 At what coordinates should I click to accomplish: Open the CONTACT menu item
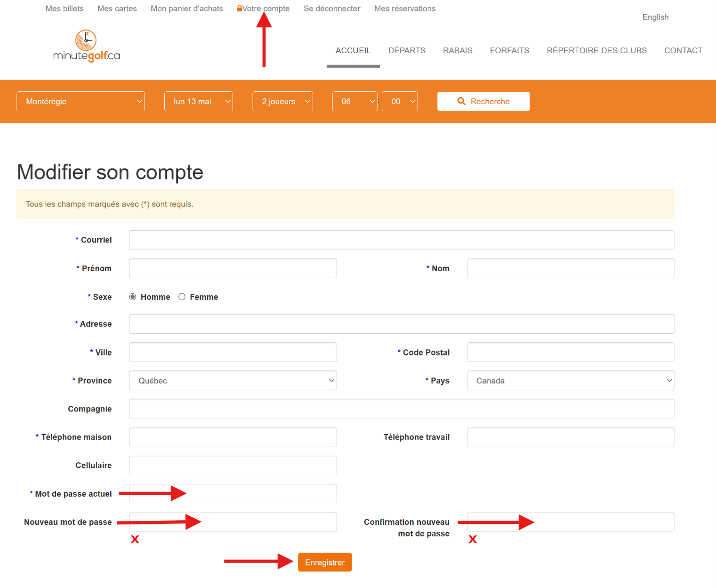[x=683, y=51]
